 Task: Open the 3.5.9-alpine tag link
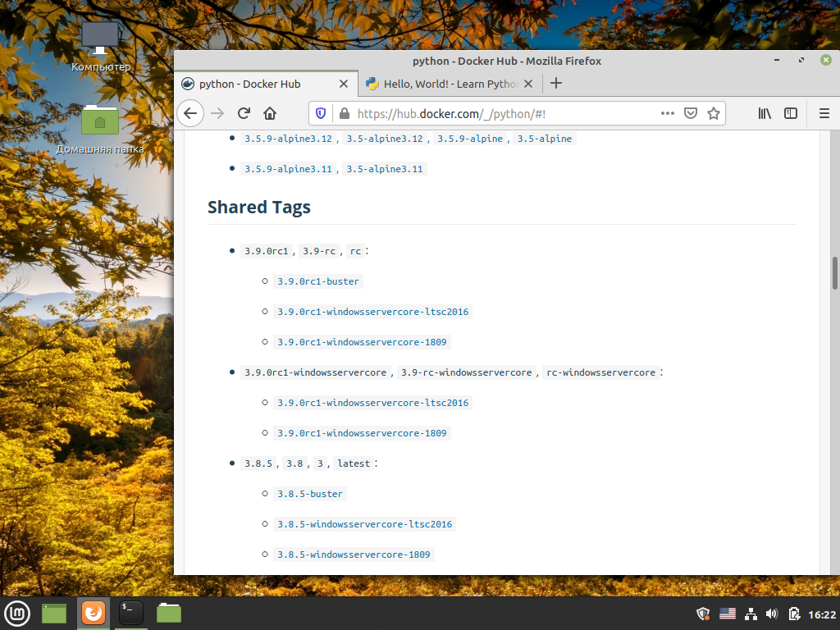click(470, 139)
